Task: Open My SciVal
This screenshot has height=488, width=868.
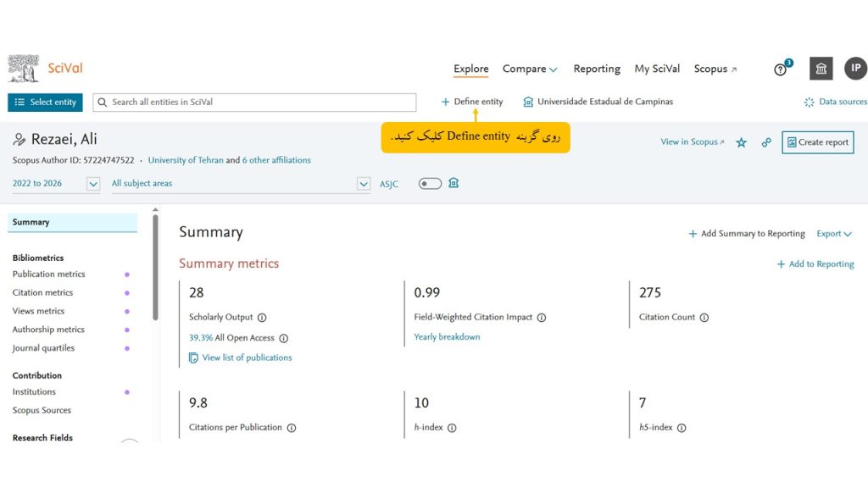Action: click(x=657, y=69)
